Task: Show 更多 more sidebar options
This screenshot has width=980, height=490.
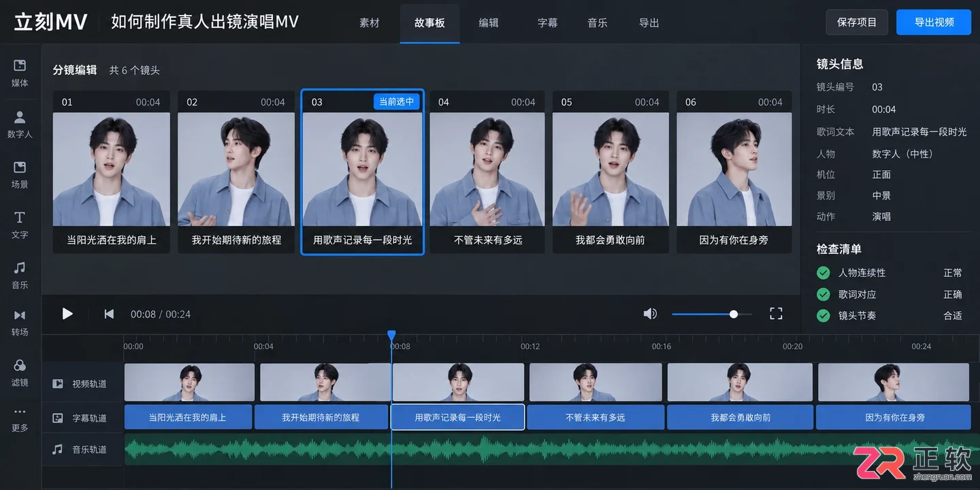Action: point(20,412)
